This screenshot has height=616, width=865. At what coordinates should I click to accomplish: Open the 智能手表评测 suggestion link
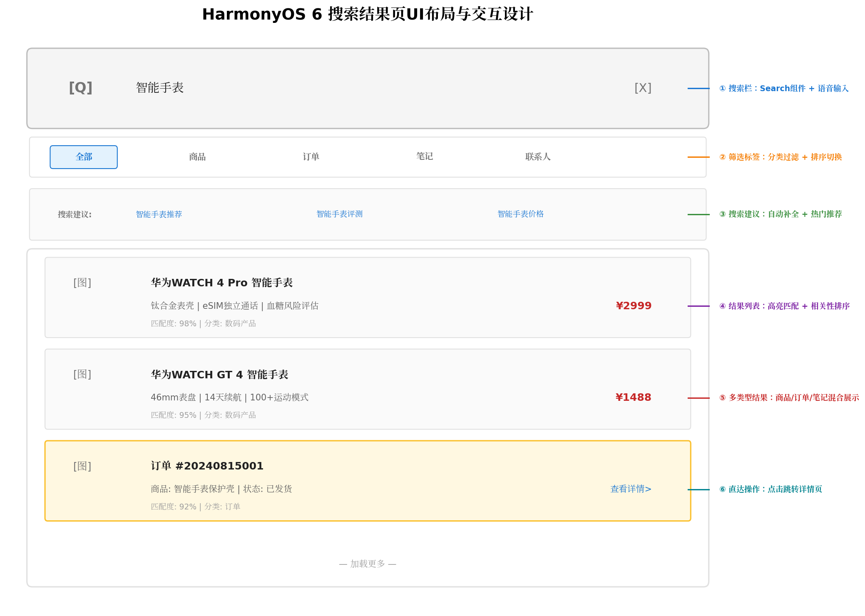click(340, 214)
